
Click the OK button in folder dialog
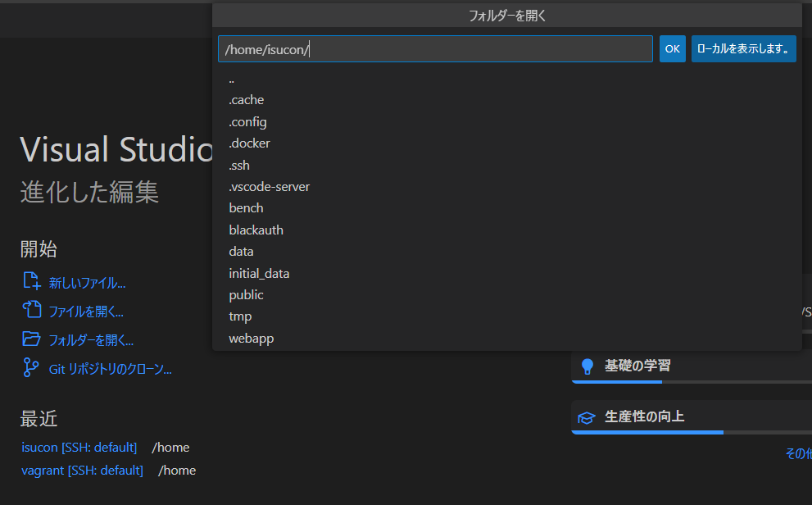click(672, 48)
